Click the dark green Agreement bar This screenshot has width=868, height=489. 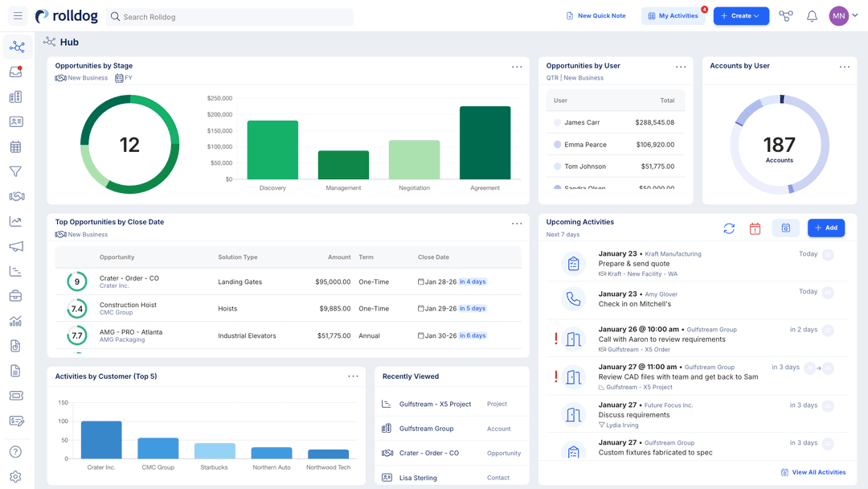[485, 143]
